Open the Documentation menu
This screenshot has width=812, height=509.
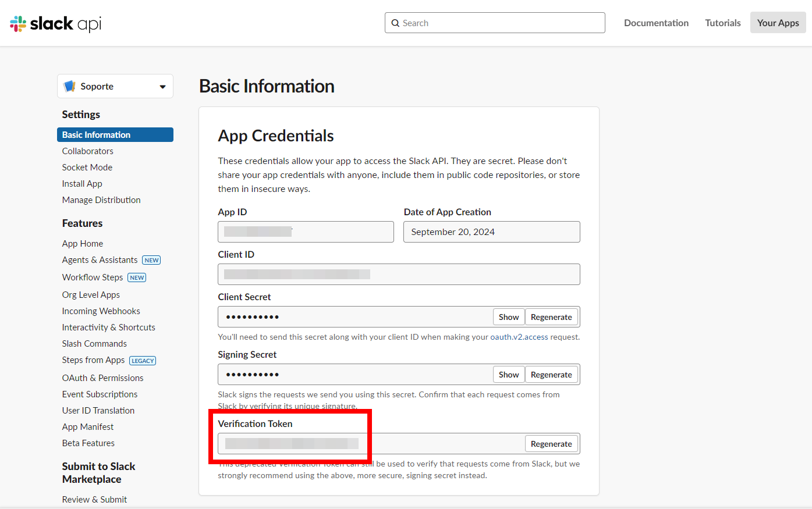[x=656, y=23]
